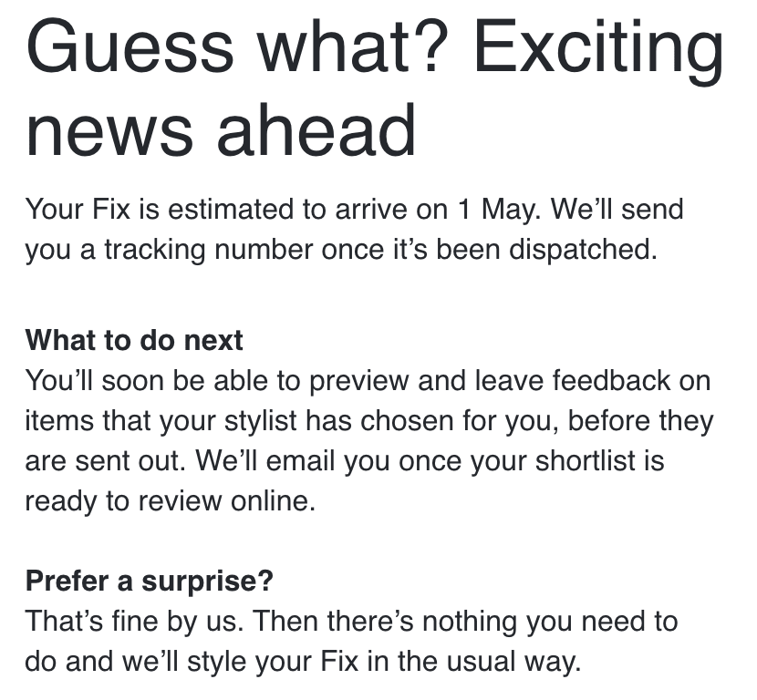The width and height of the screenshot is (757, 700).
Task: Click the word 'email' in 'We'll email you'
Action: [x=300, y=460]
